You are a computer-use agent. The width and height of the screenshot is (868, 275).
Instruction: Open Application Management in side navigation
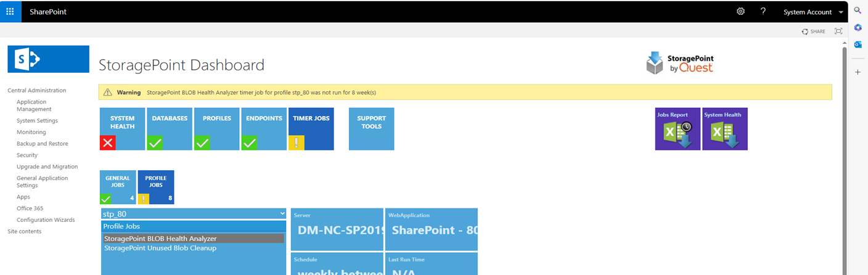tap(34, 105)
